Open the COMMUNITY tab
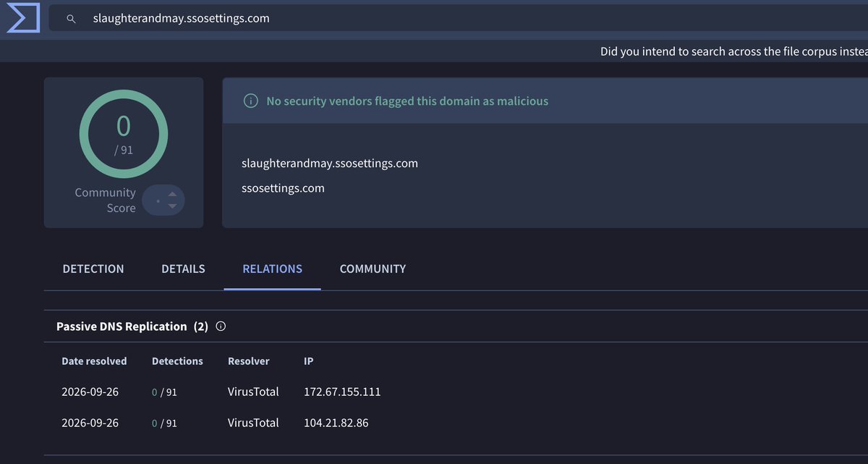The image size is (868, 464). (x=373, y=269)
